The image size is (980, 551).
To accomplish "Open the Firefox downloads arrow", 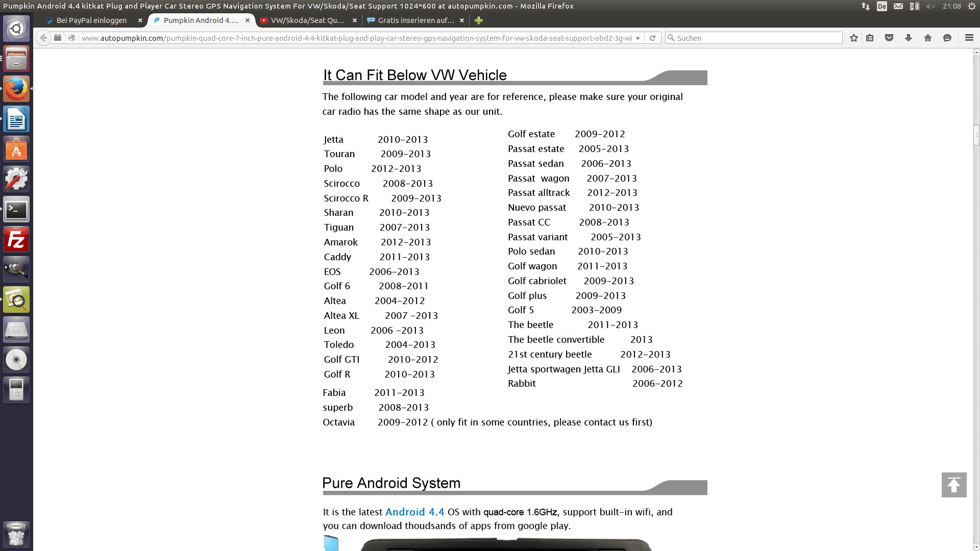I will (x=909, y=38).
